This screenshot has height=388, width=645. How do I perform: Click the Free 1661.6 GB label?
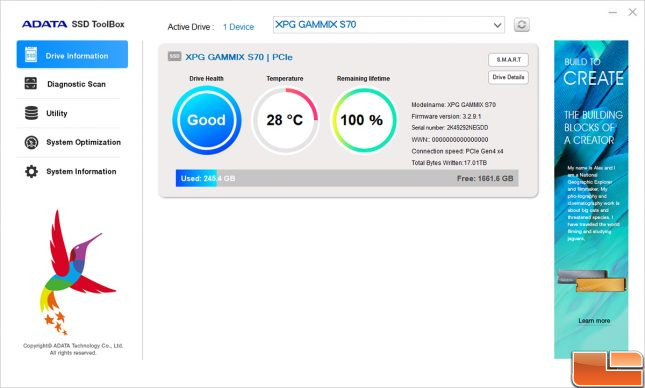[x=485, y=179]
